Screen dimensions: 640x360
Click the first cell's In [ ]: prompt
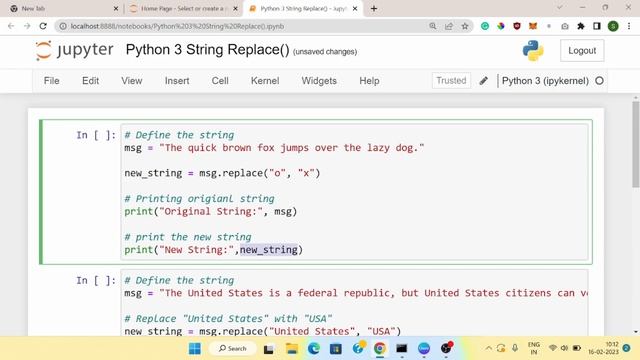click(96, 135)
